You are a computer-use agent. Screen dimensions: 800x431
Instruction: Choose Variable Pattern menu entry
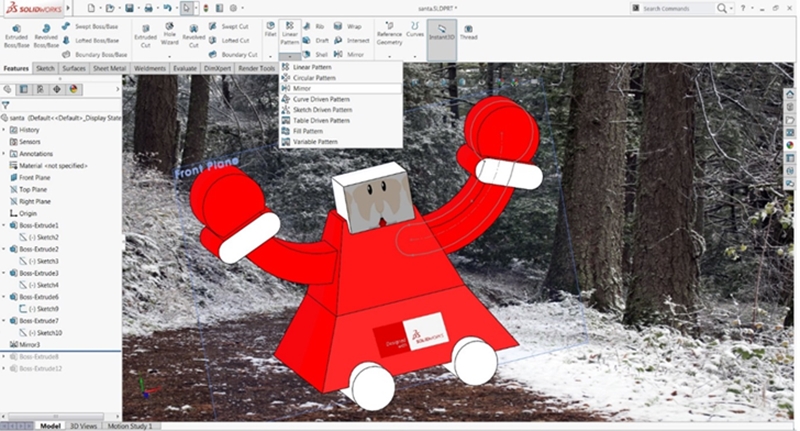coord(341,142)
